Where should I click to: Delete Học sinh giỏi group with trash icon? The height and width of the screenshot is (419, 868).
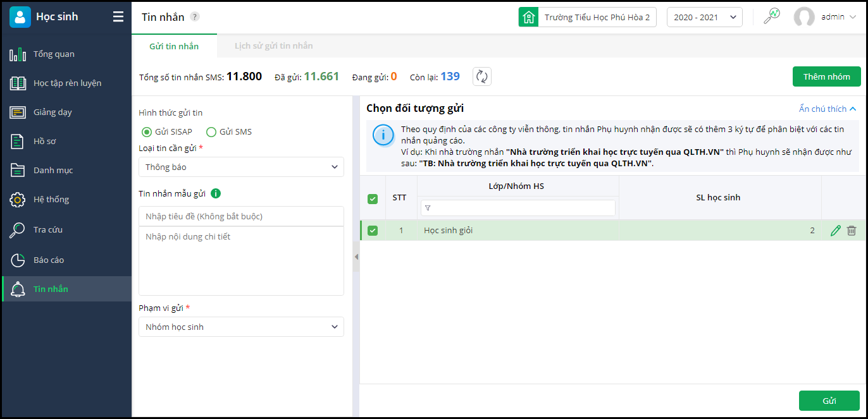point(852,231)
